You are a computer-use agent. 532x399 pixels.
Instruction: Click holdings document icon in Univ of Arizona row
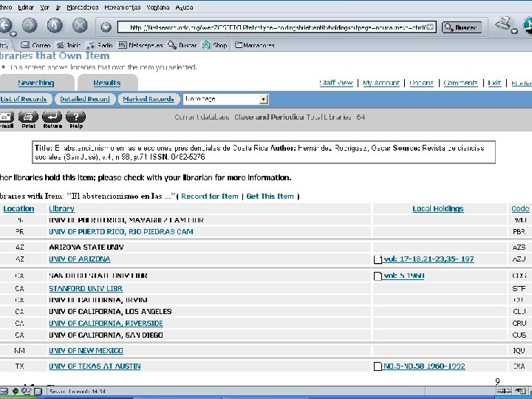(378, 259)
